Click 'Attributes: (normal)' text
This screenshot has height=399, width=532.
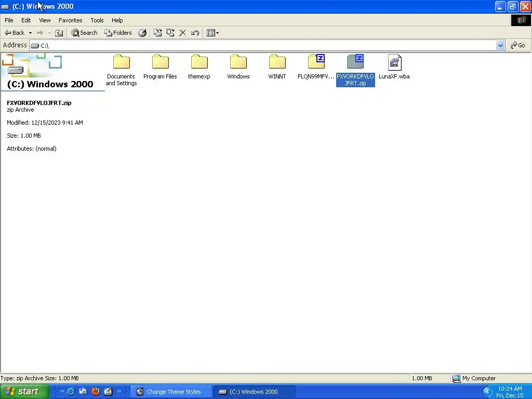click(32, 149)
